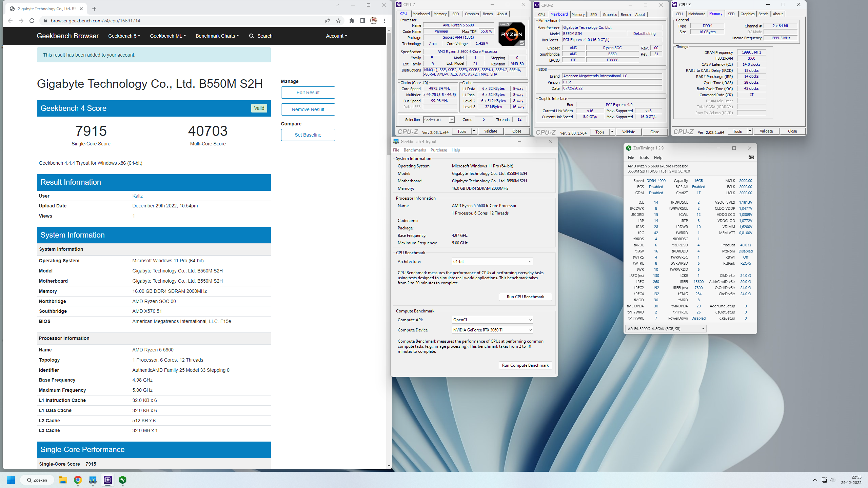The image size is (868, 488).
Task: Close the Gigabyte Technology browser tab
Action: 81,9
